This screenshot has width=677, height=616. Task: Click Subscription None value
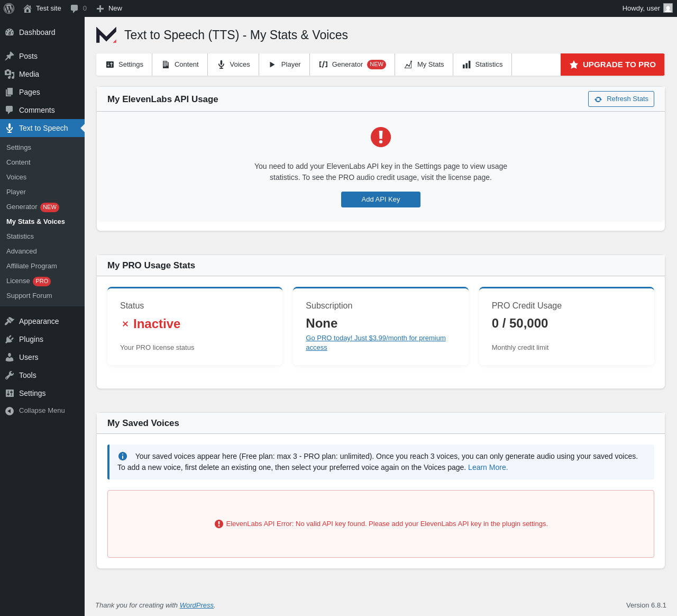click(x=322, y=323)
